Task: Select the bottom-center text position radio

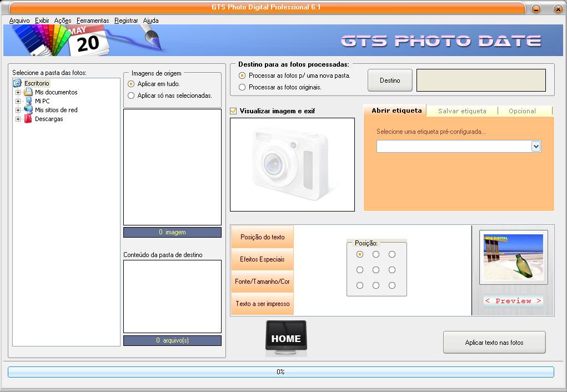Action: pos(376,285)
